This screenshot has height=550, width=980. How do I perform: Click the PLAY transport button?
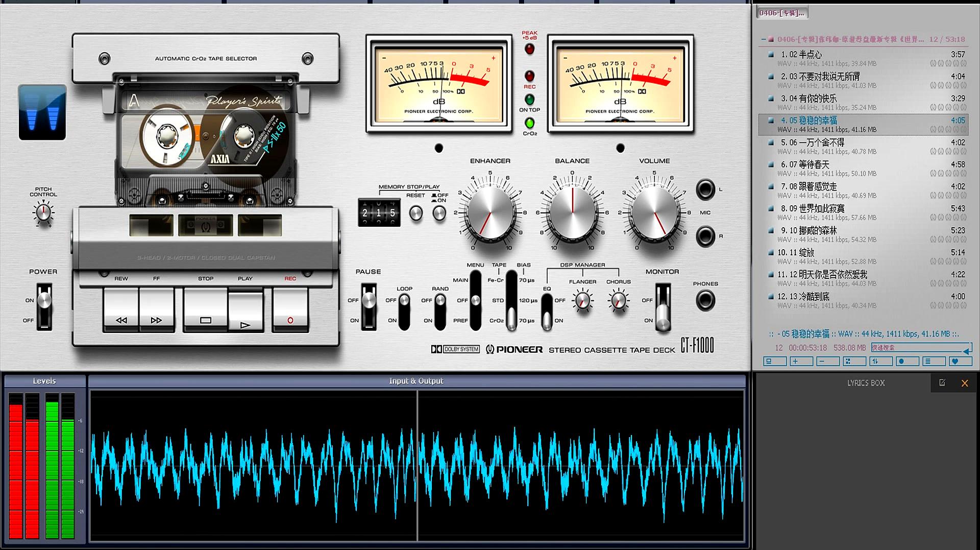tap(246, 312)
